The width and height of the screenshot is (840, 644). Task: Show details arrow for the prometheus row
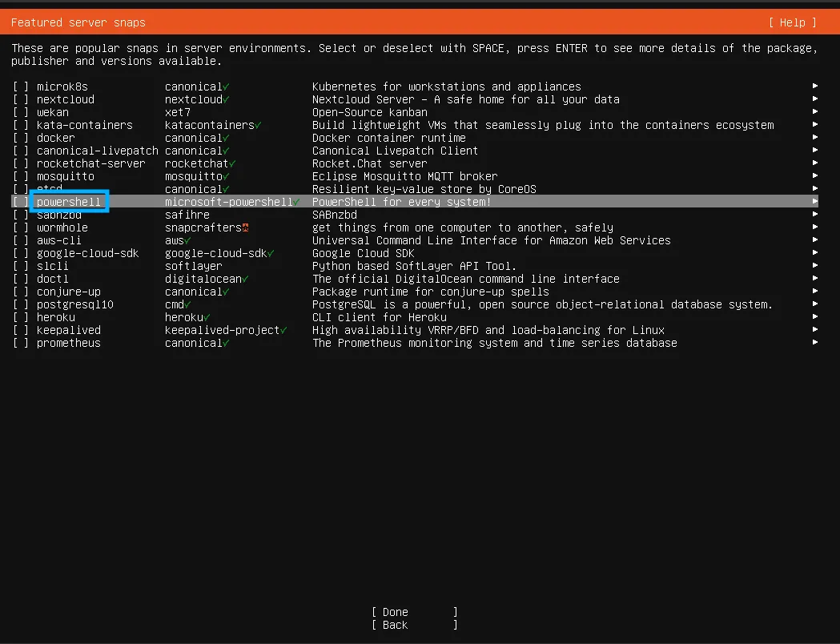click(x=815, y=343)
